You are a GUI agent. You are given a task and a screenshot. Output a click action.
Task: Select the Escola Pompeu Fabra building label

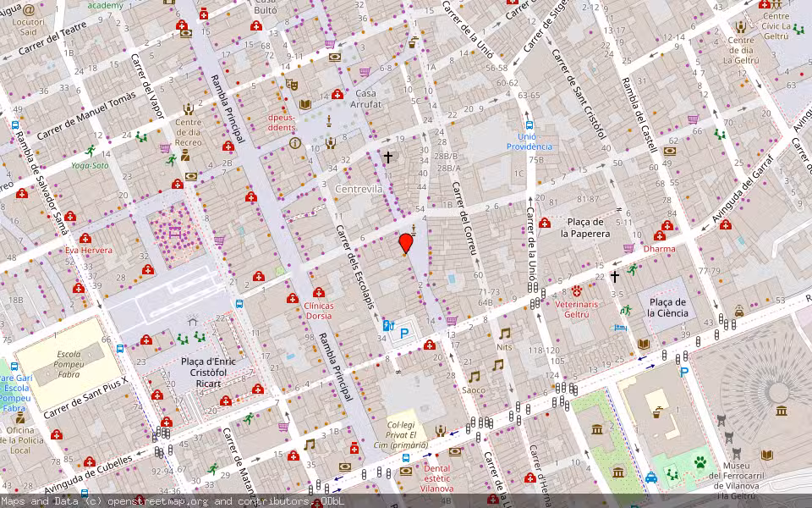coord(69,364)
